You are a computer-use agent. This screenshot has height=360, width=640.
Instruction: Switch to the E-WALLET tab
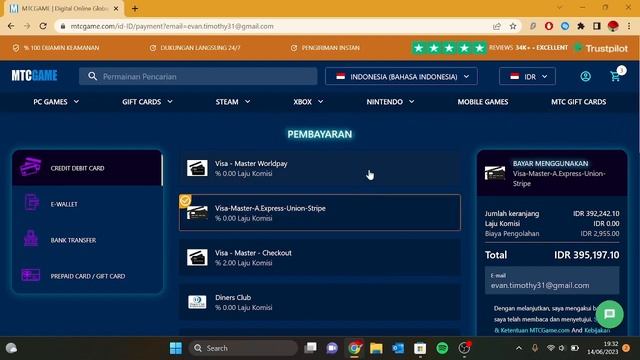click(87, 204)
